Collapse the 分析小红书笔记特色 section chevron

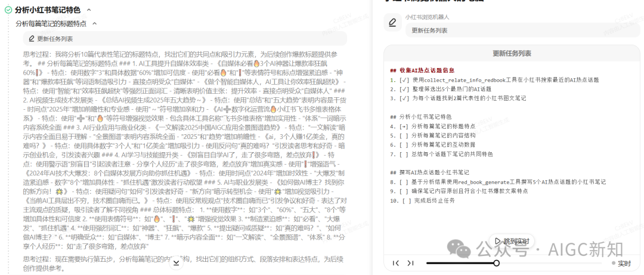pyautogui.click(x=89, y=10)
